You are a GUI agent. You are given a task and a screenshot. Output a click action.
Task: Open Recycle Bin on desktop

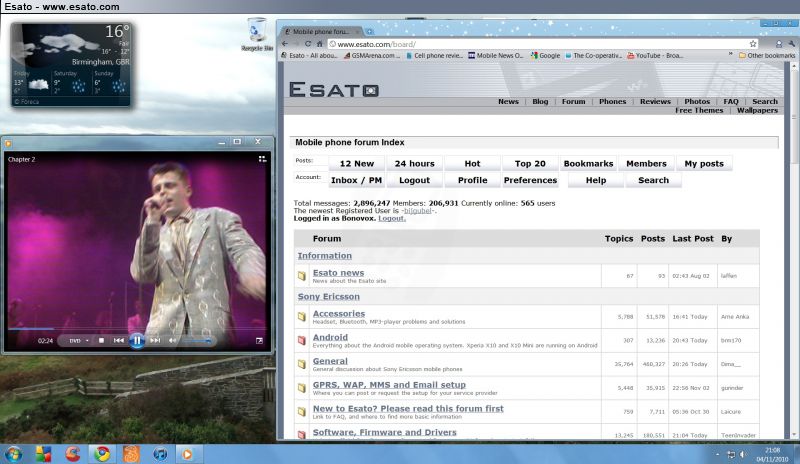point(257,34)
